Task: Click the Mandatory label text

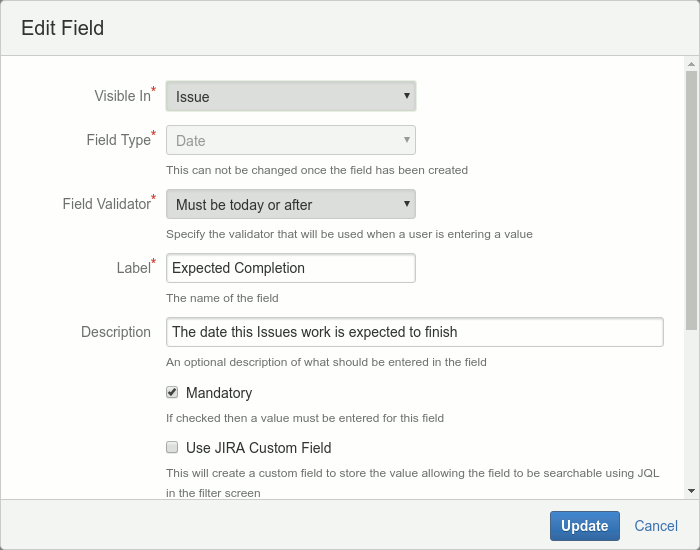Action: pyautogui.click(x=219, y=393)
